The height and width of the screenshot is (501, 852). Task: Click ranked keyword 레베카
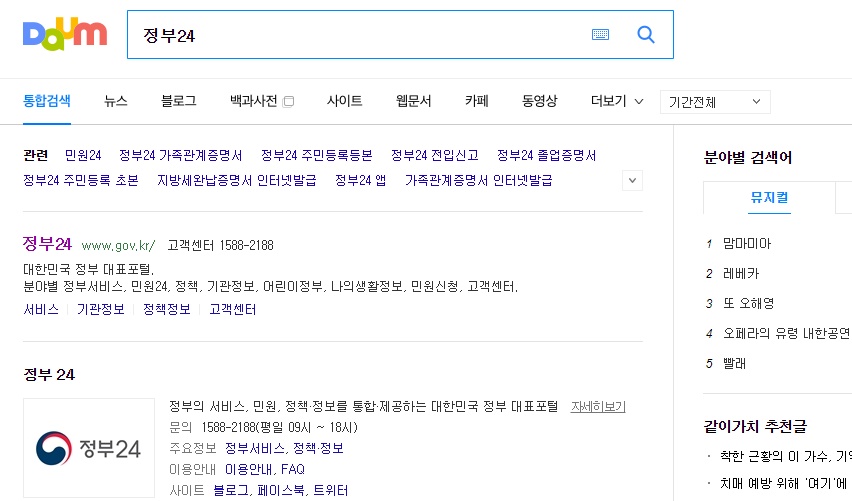(x=741, y=273)
